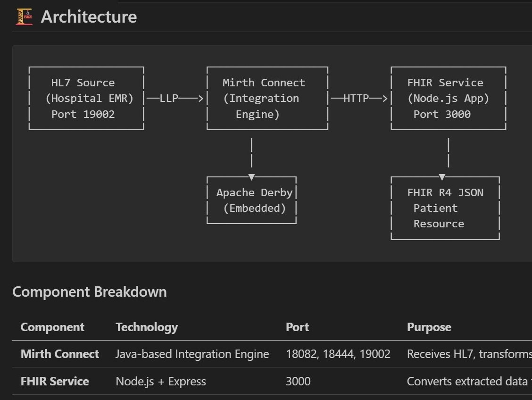Click the Component Breakdown heading
Screen dimensions: 532x400
(89, 292)
